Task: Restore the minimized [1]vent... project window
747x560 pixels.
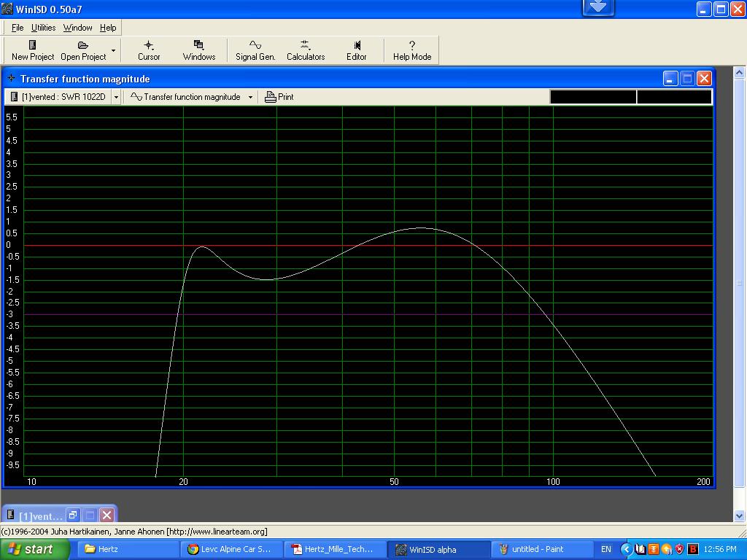Action: (x=73, y=515)
